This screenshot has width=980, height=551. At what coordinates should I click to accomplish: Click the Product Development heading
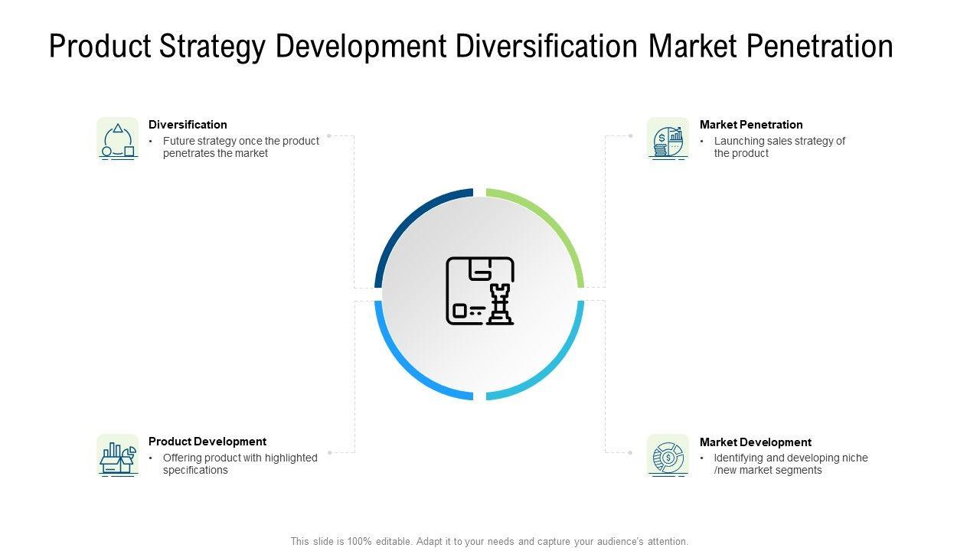tap(207, 442)
